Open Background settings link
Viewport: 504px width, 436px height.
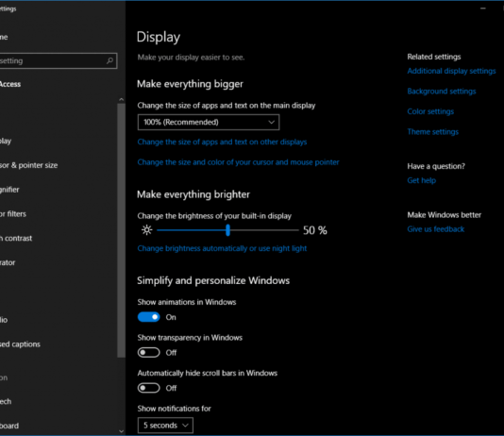[442, 92]
